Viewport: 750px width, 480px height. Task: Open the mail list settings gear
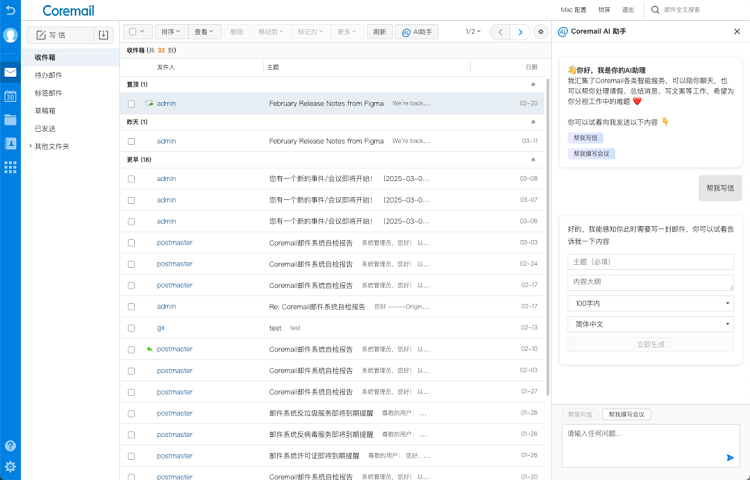click(541, 32)
